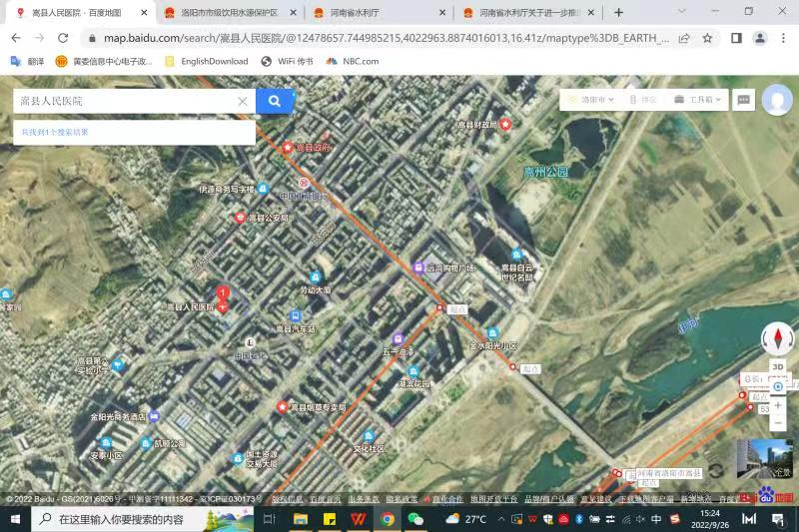
Task: Zoom out using the minus button
Action: 778,422
